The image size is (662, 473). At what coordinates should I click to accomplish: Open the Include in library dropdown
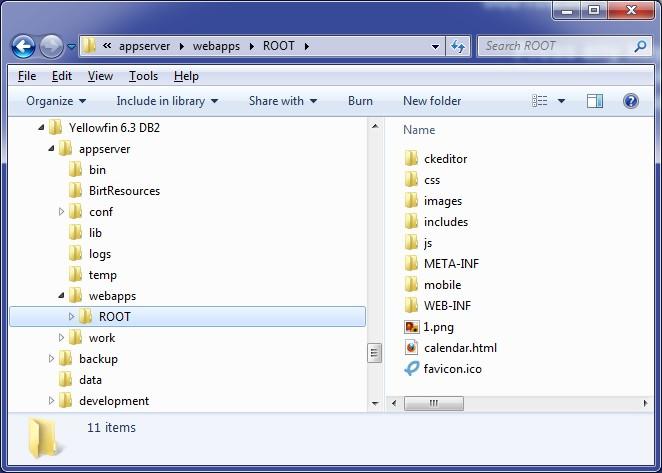[167, 101]
